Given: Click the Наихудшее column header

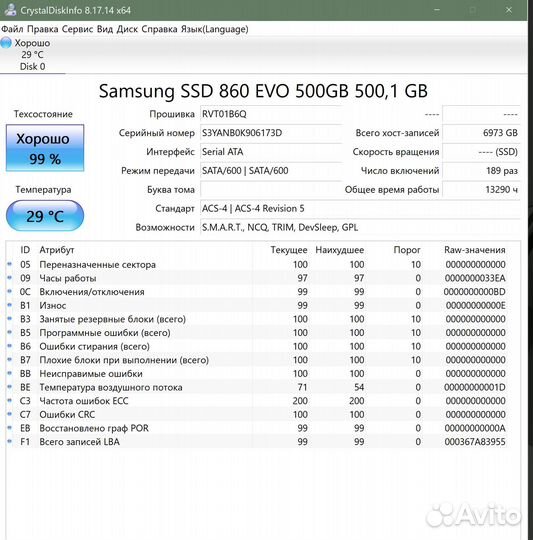Looking at the screenshot, I should pyautogui.click(x=339, y=250).
